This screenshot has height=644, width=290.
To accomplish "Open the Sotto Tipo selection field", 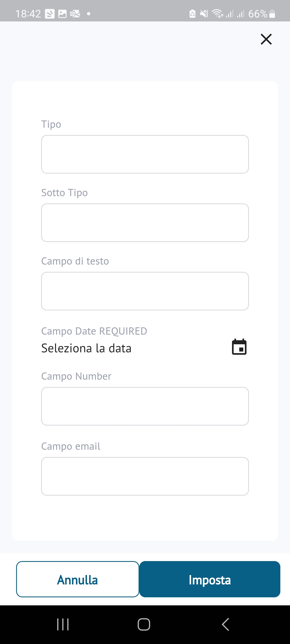I will tap(145, 223).
